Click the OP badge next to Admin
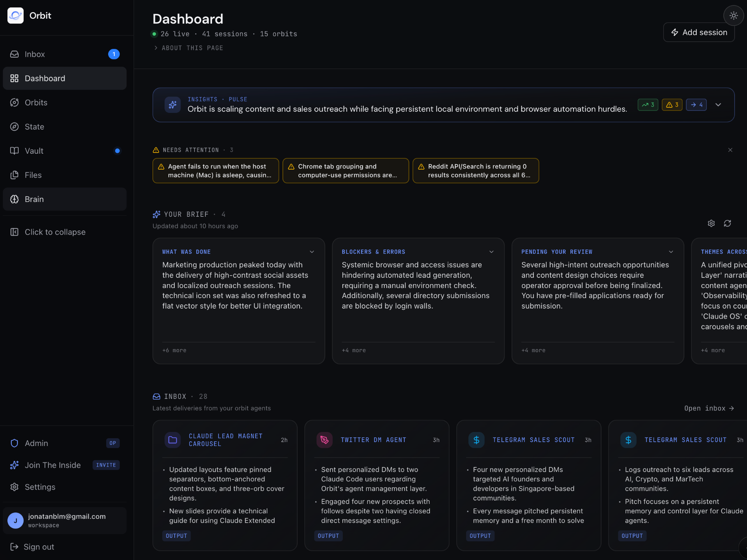The width and height of the screenshot is (747, 560). 113,443
